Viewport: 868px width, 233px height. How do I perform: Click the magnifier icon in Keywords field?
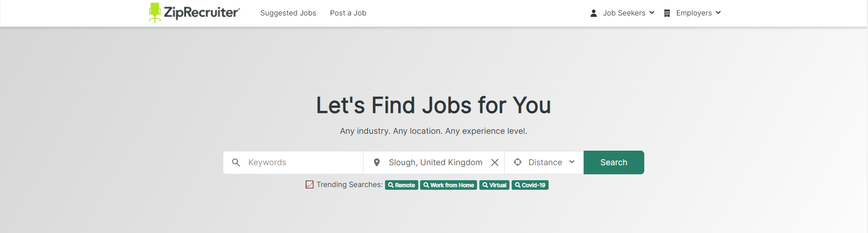tap(236, 162)
